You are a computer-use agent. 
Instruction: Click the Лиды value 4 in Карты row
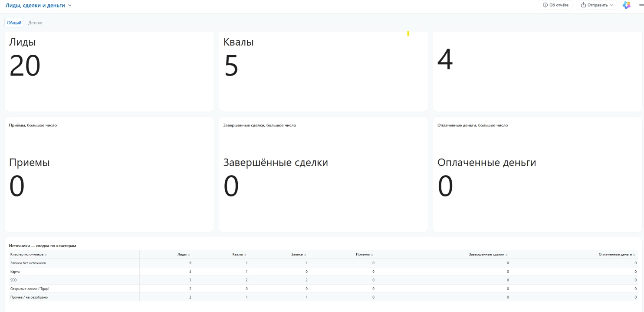pyautogui.click(x=190, y=272)
